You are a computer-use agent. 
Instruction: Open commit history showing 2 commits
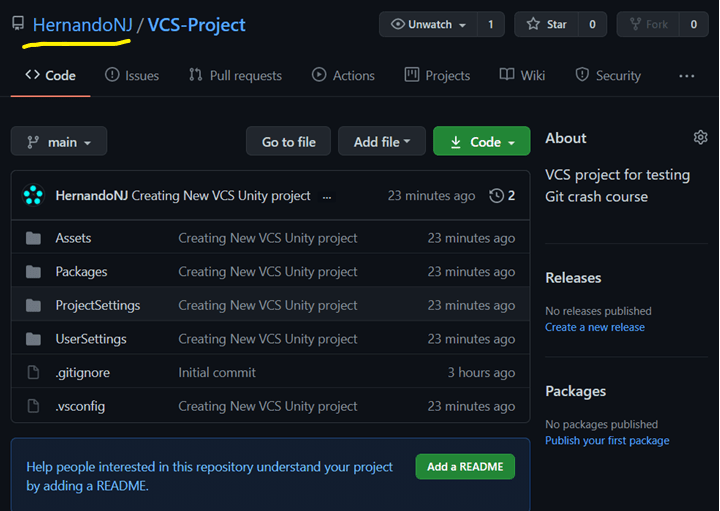click(x=502, y=196)
